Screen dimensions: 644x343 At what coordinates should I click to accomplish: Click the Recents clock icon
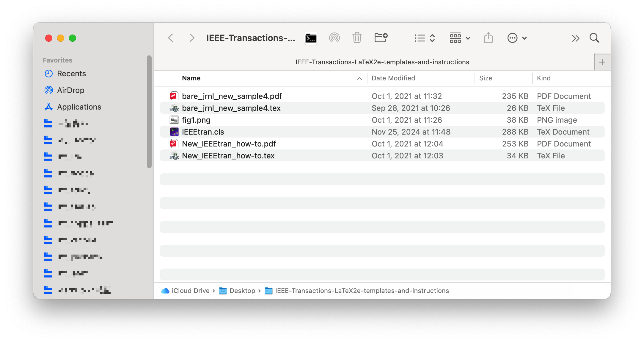48,74
